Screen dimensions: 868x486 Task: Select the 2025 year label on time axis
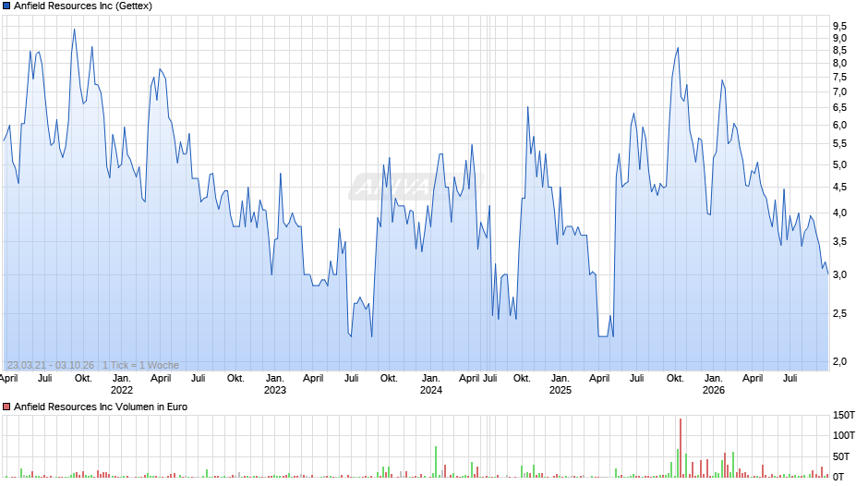click(x=561, y=390)
